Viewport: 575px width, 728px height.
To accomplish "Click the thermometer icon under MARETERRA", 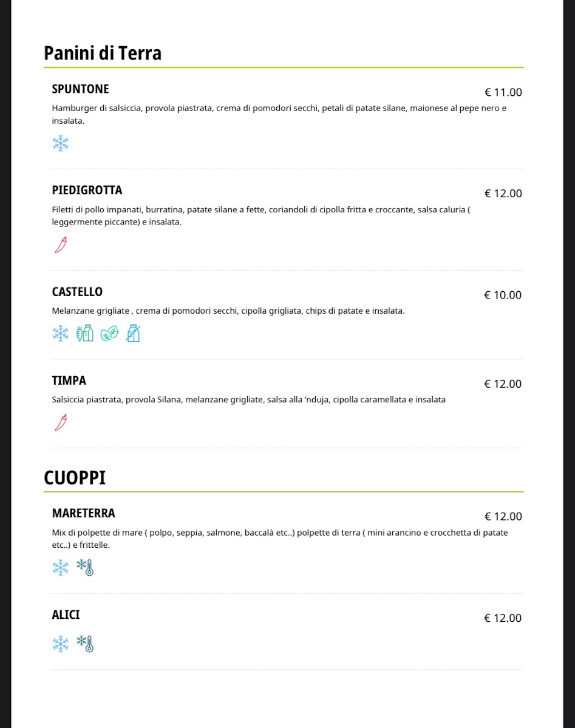I will tap(86, 568).
